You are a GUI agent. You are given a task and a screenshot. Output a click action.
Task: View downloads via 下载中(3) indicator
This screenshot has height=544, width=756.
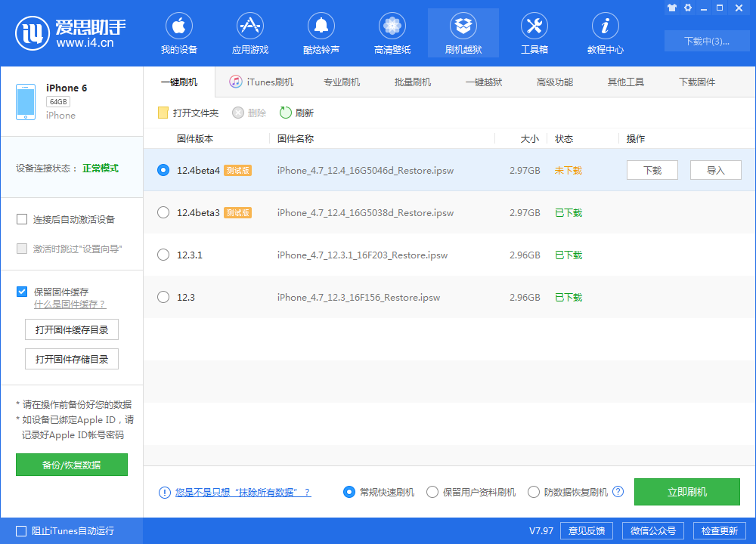click(707, 41)
